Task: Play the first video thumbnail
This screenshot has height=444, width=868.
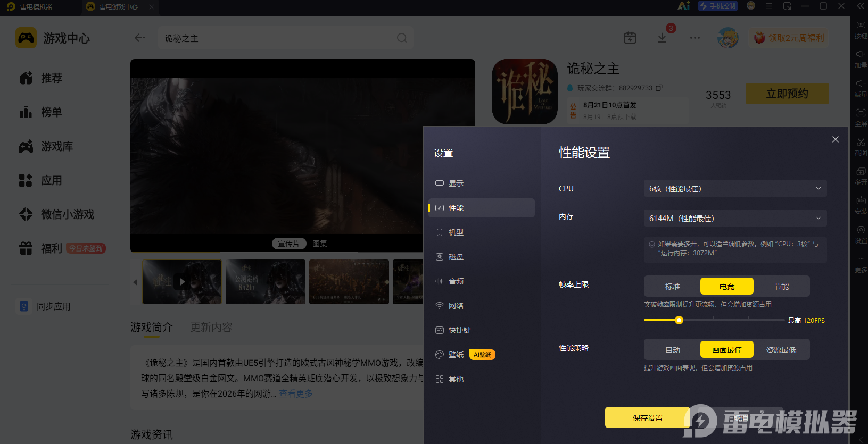Action: click(182, 282)
